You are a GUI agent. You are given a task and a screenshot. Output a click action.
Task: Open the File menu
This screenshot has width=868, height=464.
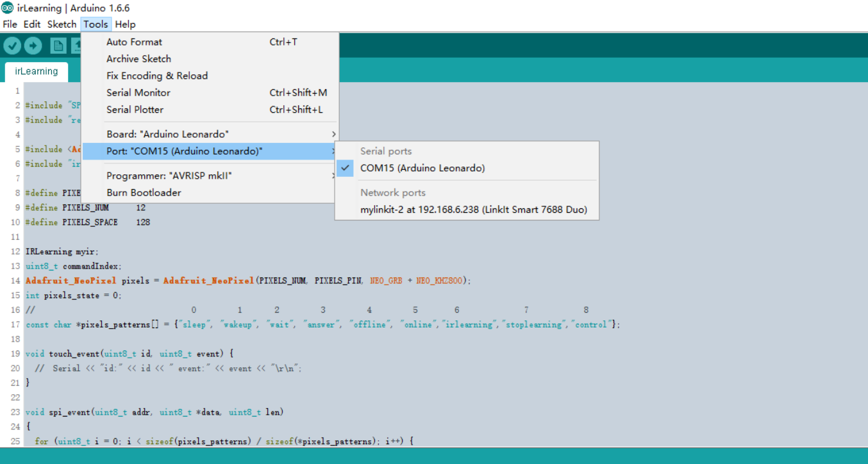10,24
